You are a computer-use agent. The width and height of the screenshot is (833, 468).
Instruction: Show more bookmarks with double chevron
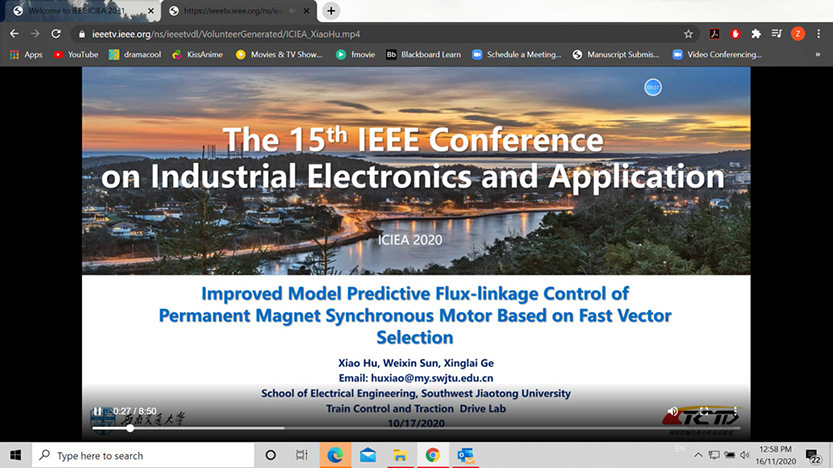[818, 54]
